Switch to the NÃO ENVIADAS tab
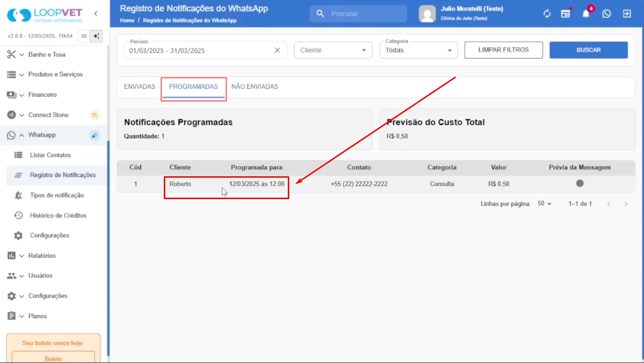The image size is (644, 363). point(255,87)
